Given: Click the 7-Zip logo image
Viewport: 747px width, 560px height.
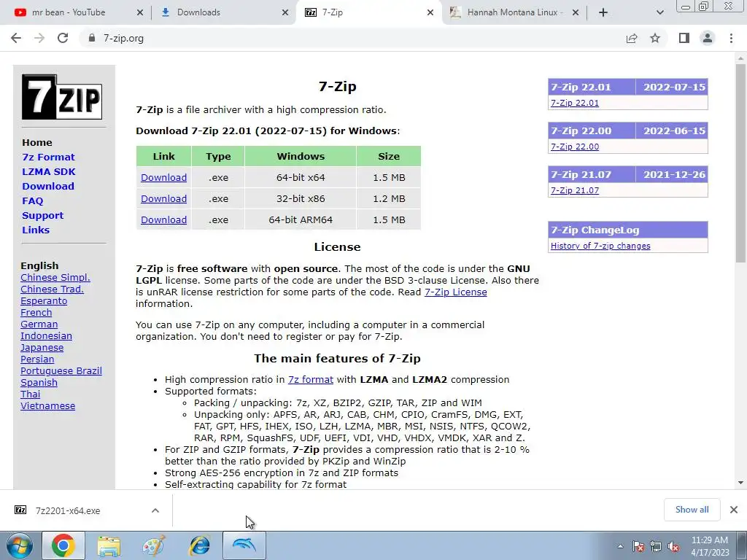Looking at the screenshot, I should (x=62, y=97).
